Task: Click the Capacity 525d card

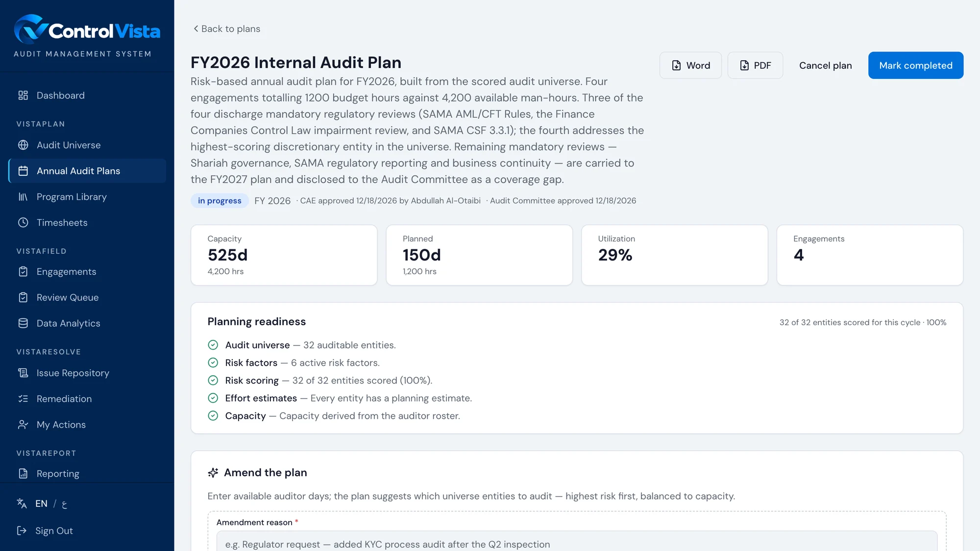Action: [284, 255]
